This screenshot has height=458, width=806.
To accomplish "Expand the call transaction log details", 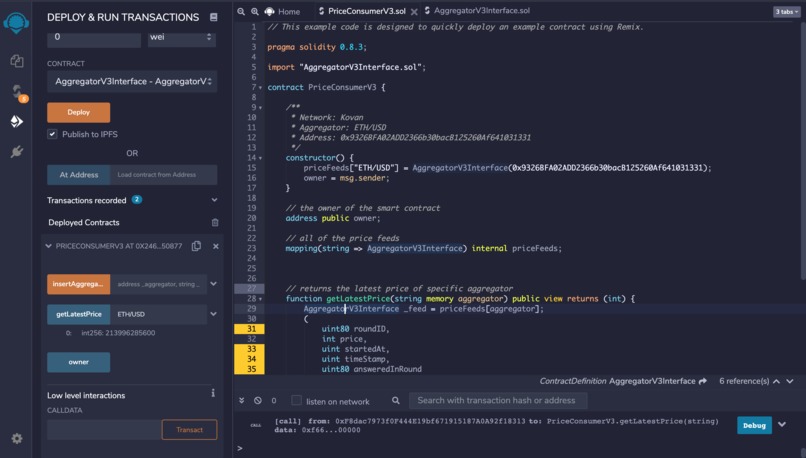I will click(x=782, y=425).
